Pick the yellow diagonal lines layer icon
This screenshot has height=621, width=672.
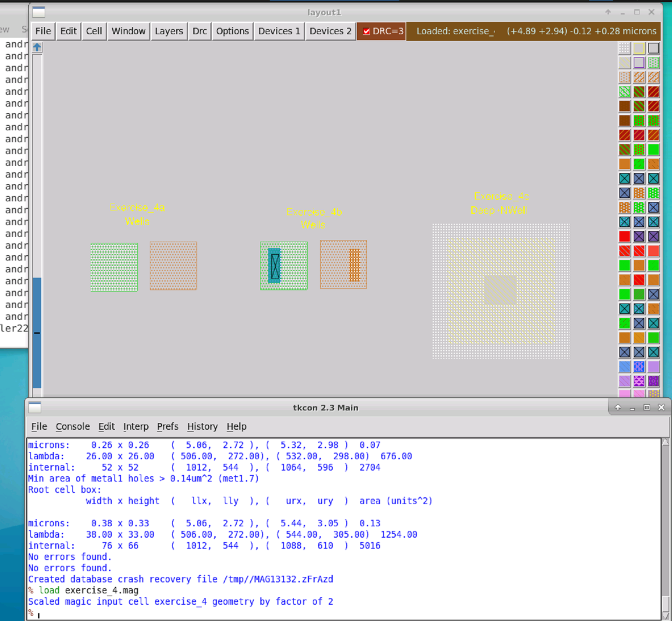624,63
